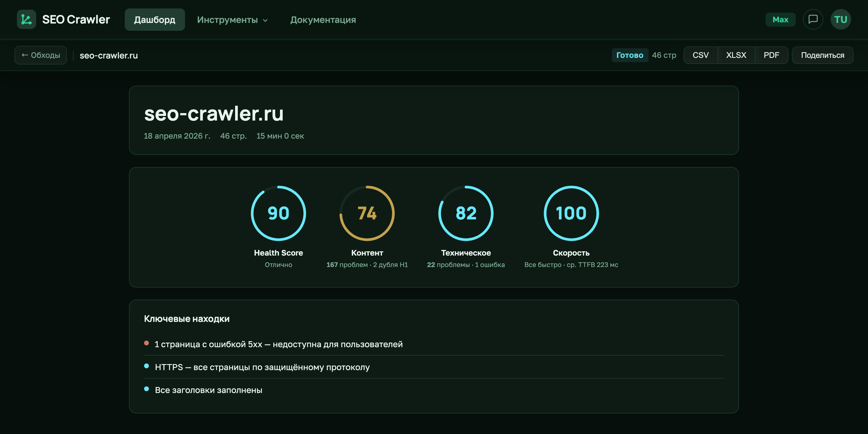This screenshot has height=434, width=868.
Task: Click the Ключевые находки heading
Action: coord(187,319)
